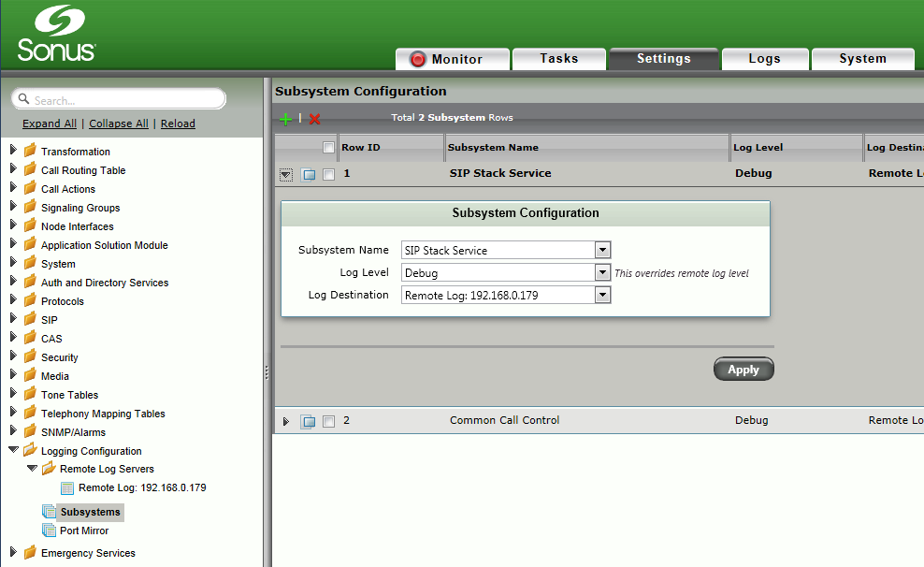Select the Subsystems item in the sidebar

pos(90,512)
